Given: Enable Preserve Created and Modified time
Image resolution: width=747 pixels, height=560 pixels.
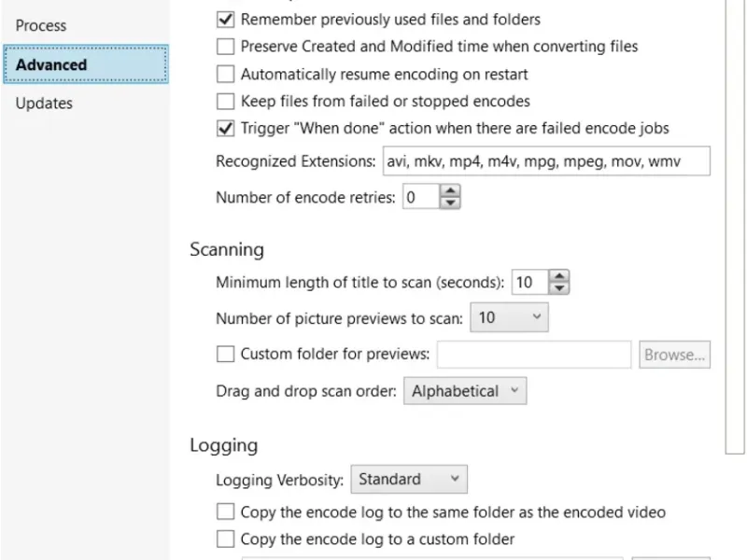Looking at the screenshot, I should tap(225, 46).
